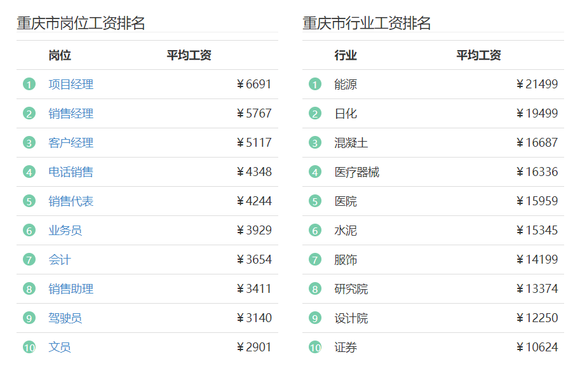Click rank 10 badge beside 文员
The image size is (587, 392).
29,347
